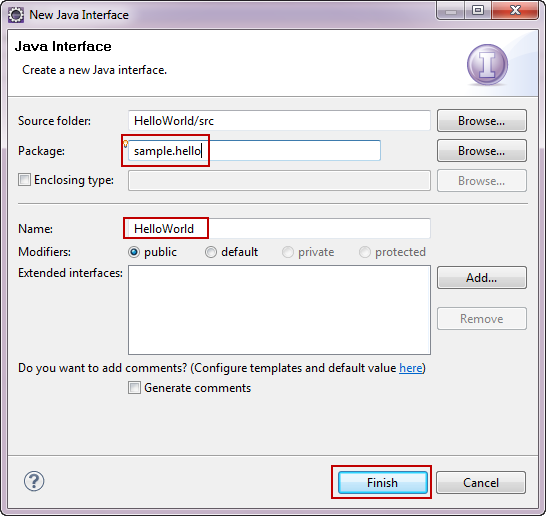Open the 'here' templates configuration link
This screenshot has height=516, width=546.
(x=411, y=368)
